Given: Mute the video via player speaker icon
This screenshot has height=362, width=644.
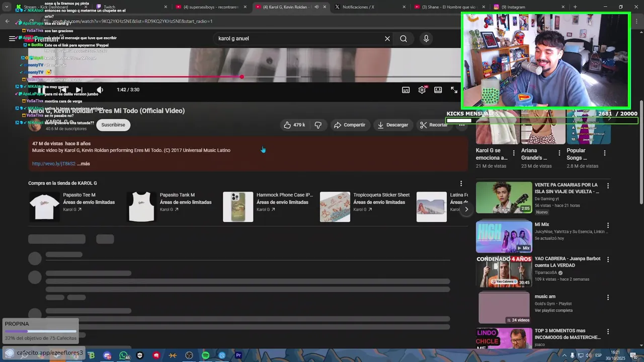Looking at the screenshot, I should tap(100, 90).
